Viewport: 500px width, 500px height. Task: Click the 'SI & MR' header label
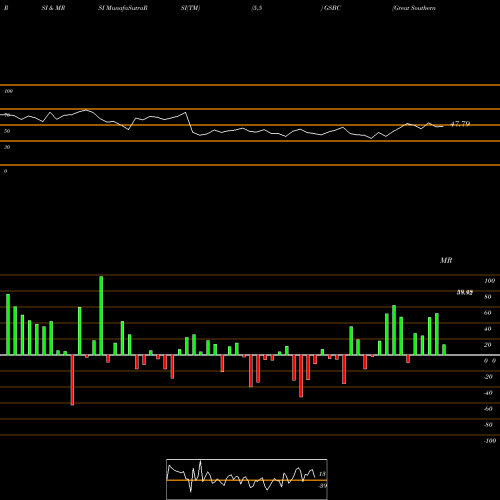(53, 8)
